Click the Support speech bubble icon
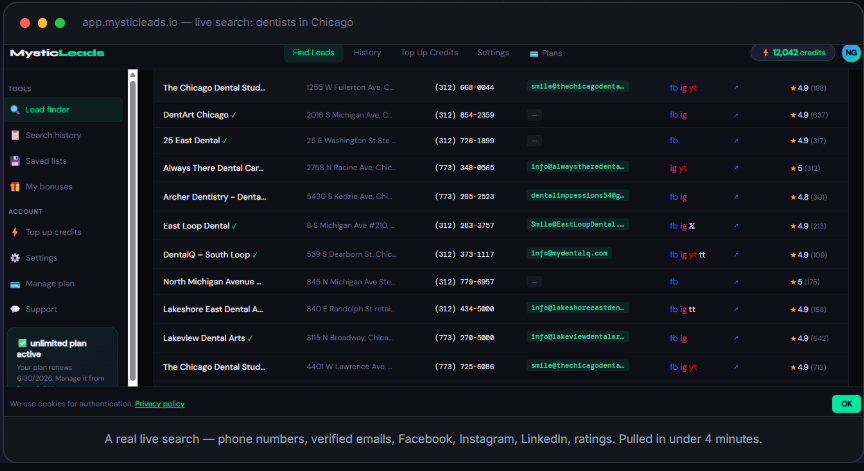The image size is (864, 471). (15, 309)
